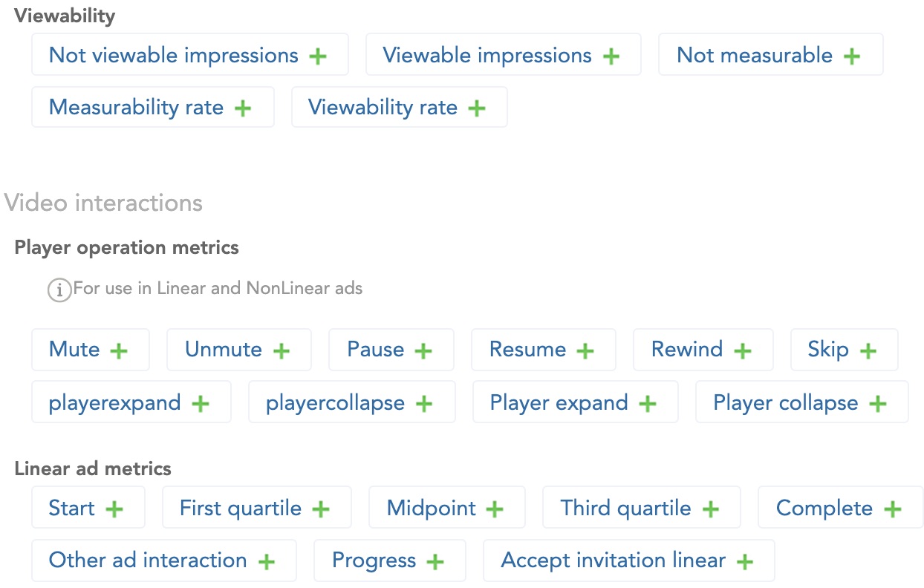Click the plus icon on Progress
This screenshot has height=588, width=924.
tap(435, 561)
